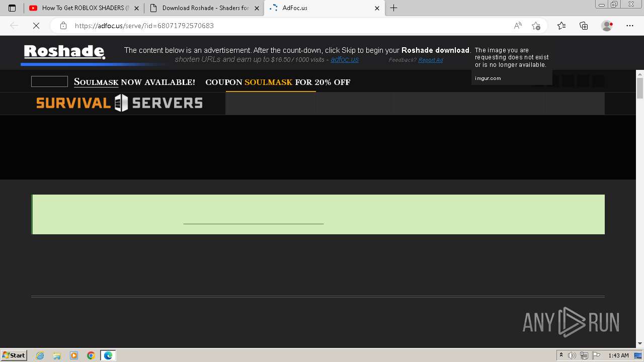The height and width of the screenshot is (362, 644).
Task: Click the address bar URL
Action: coord(144,26)
